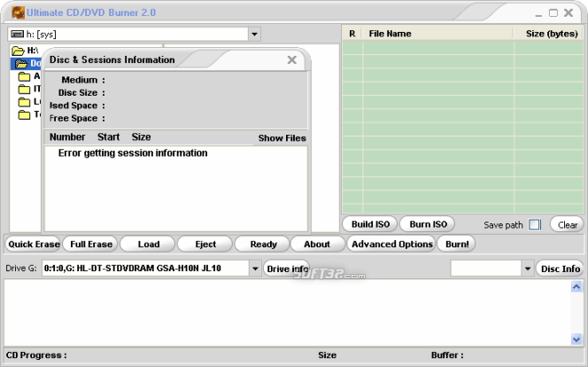Eject the disc
This screenshot has width=588, height=367.
pos(205,245)
